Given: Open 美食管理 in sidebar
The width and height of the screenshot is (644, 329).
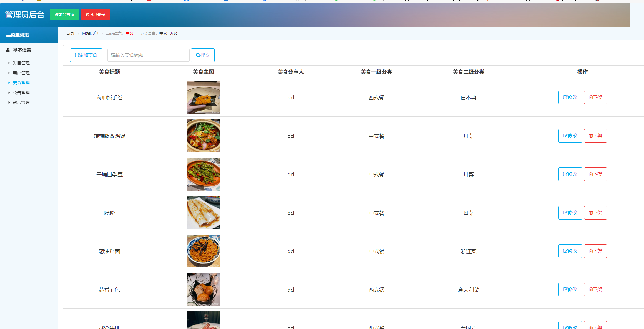Looking at the screenshot, I should point(21,83).
